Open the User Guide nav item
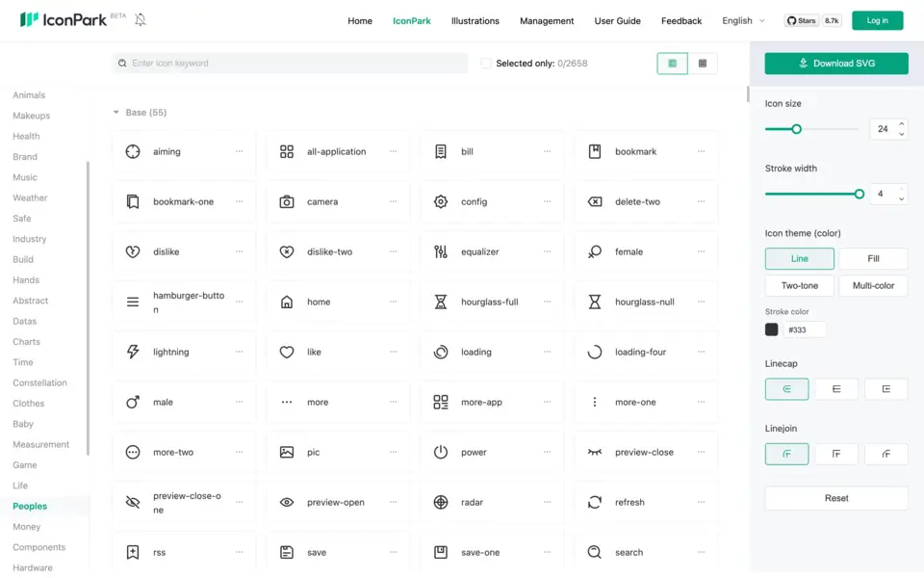Image resolution: width=924 pixels, height=578 pixels. point(617,20)
